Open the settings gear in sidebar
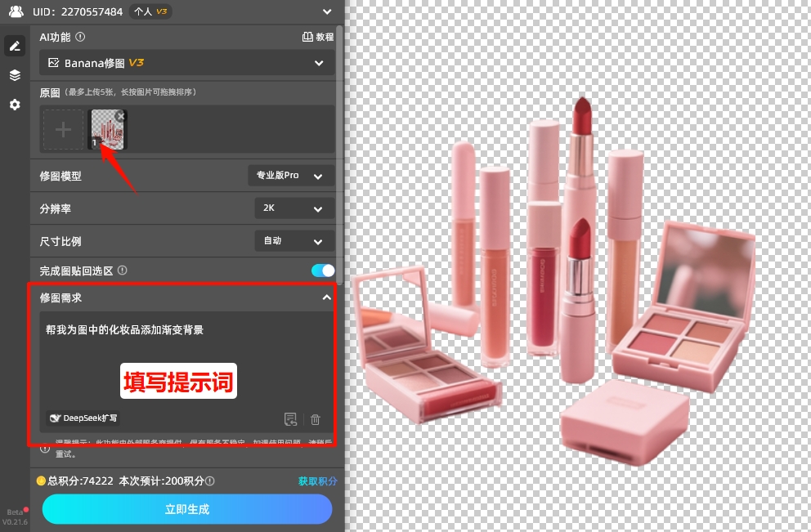811x532 pixels. [14, 105]
